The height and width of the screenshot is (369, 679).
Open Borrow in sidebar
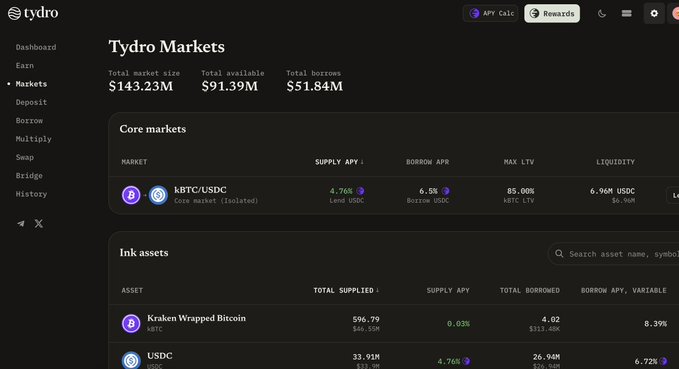click(29, 120)
